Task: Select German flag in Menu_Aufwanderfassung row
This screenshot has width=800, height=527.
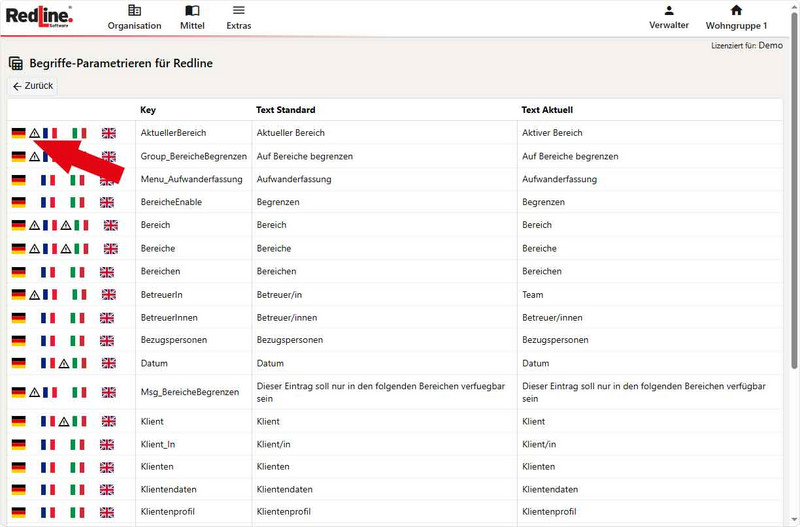Action: pos(19,180)
